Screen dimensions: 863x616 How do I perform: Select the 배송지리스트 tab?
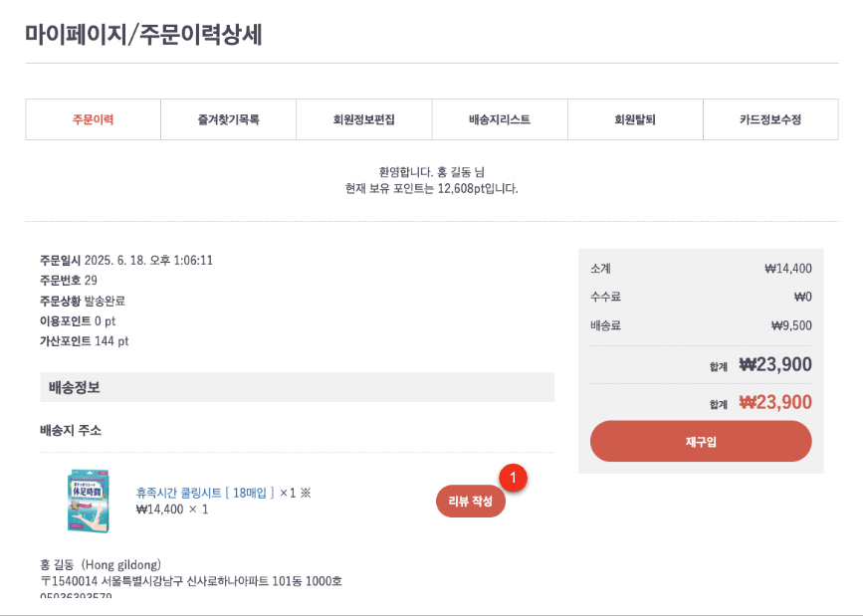coord(500,119)
